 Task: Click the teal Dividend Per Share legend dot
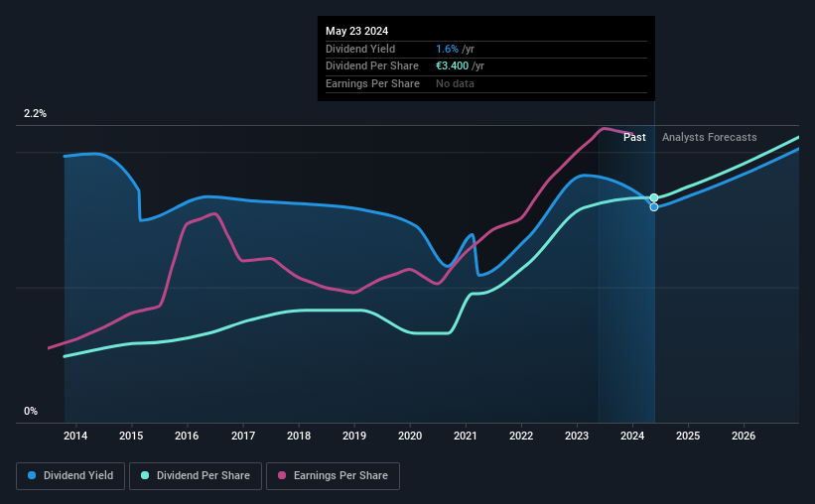[145, 475]
